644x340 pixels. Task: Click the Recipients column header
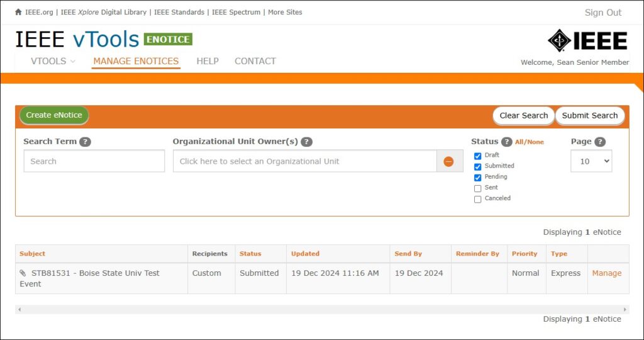pos(210,254)
